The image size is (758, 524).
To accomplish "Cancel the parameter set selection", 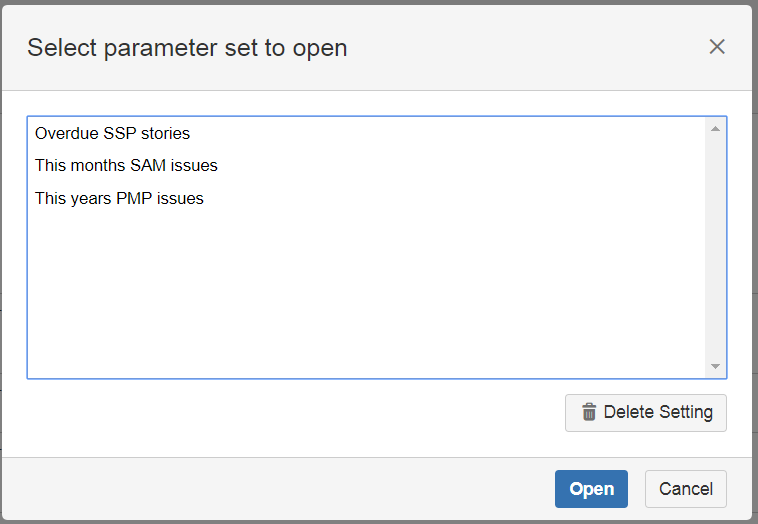I will 685,489.
